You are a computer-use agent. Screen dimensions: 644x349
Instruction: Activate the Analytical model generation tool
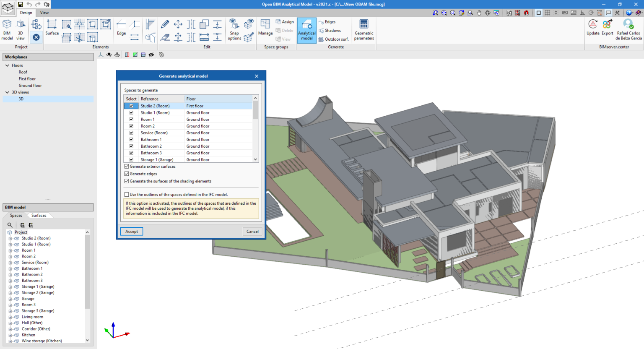tap(306, 29)
